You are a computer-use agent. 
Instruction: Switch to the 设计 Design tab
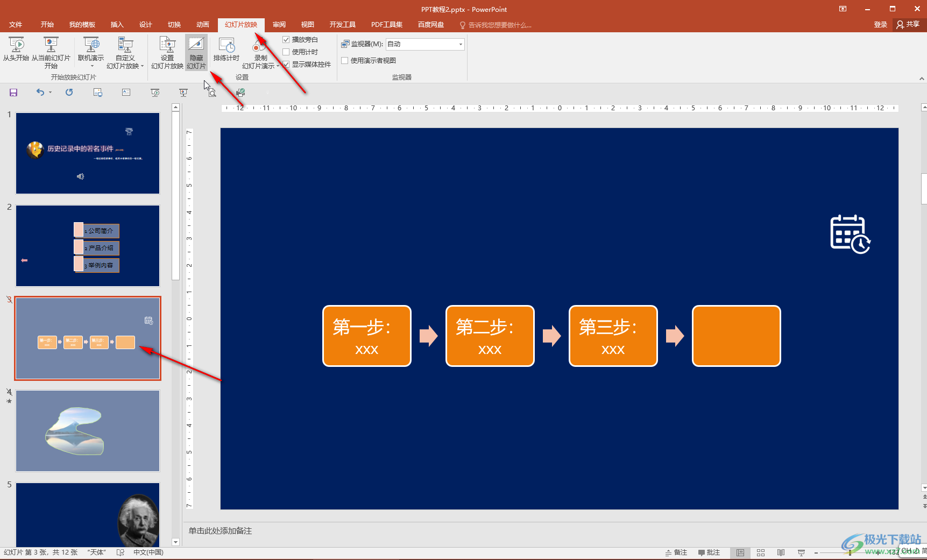[x=145, y=25]
